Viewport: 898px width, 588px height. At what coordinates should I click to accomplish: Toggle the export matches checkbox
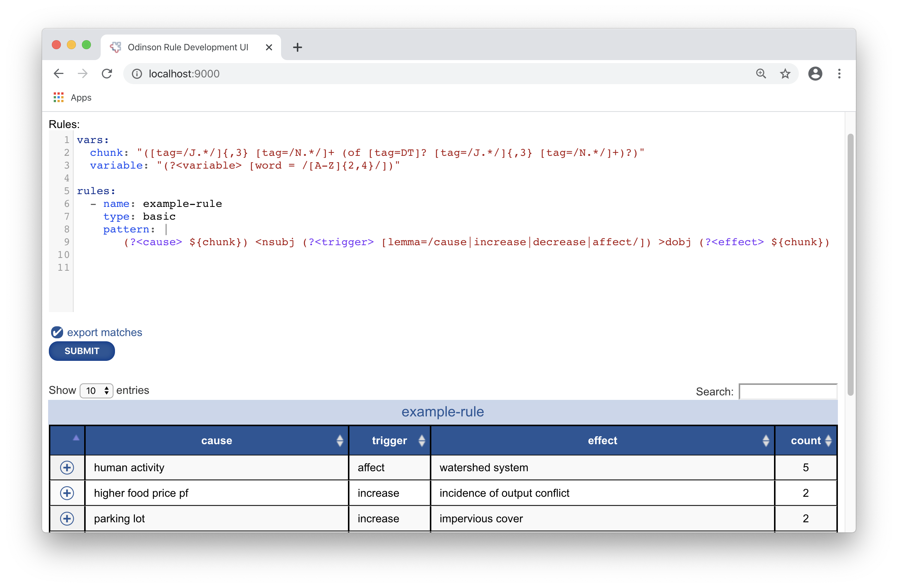pos(57,332)
